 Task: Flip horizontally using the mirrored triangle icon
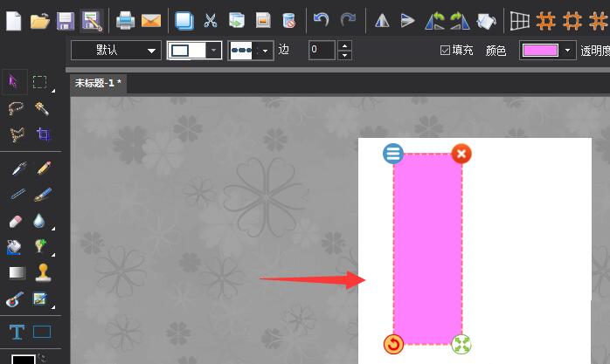point(382,21)
